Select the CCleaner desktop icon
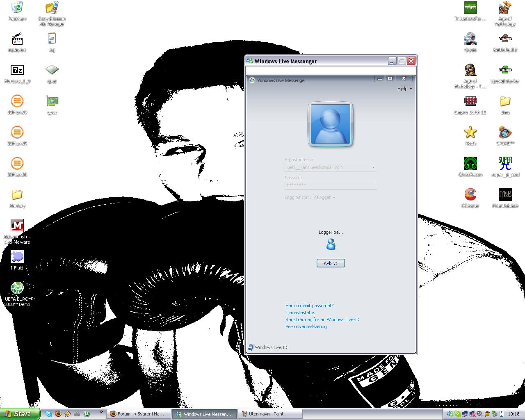 tap(470, 198)
